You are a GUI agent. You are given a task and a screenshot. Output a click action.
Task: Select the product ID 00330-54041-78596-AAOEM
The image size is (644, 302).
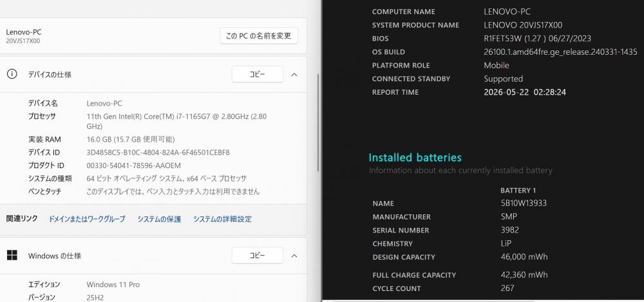click(133, 165)
